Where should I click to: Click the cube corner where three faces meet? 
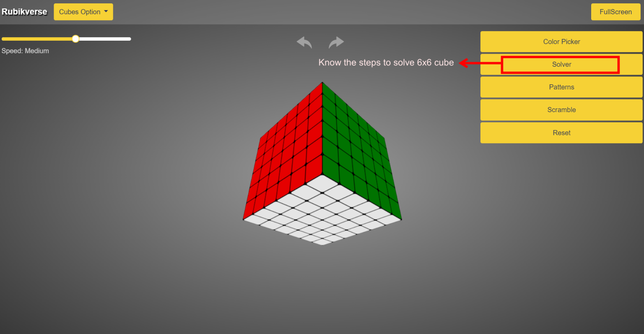(322, 174)
